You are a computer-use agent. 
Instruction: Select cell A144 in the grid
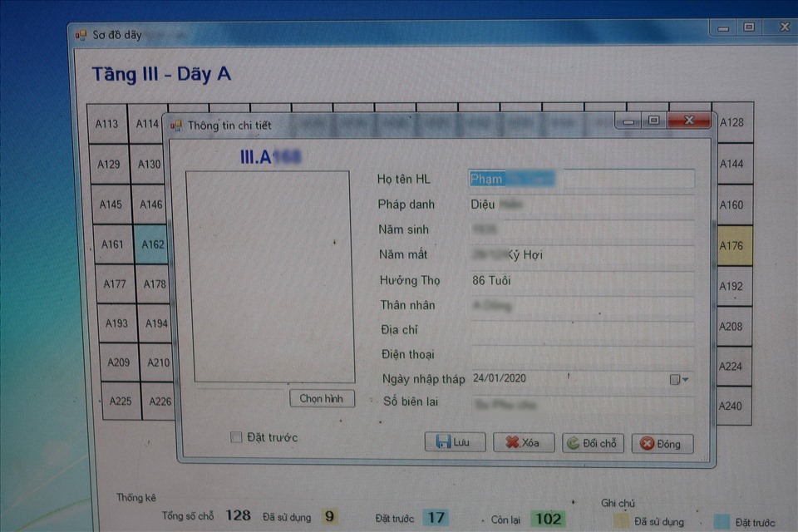(735, 164)
